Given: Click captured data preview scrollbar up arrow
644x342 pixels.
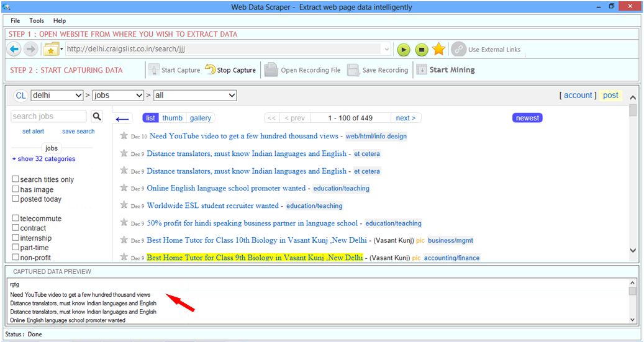Looking at the screenshot, I should tap(632, 283).
